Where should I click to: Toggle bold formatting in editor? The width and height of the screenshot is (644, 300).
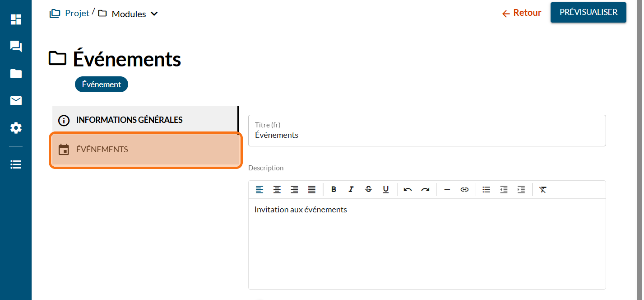click(x=334, y=190)
